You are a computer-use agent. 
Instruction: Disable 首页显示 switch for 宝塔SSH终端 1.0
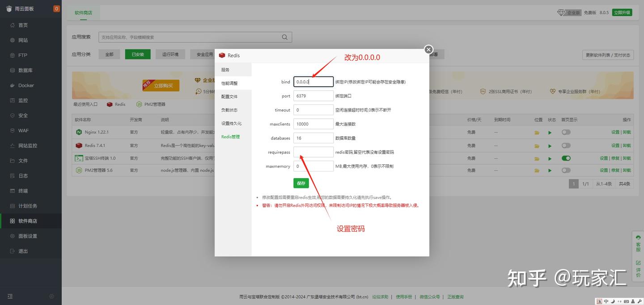pos(566,158)
